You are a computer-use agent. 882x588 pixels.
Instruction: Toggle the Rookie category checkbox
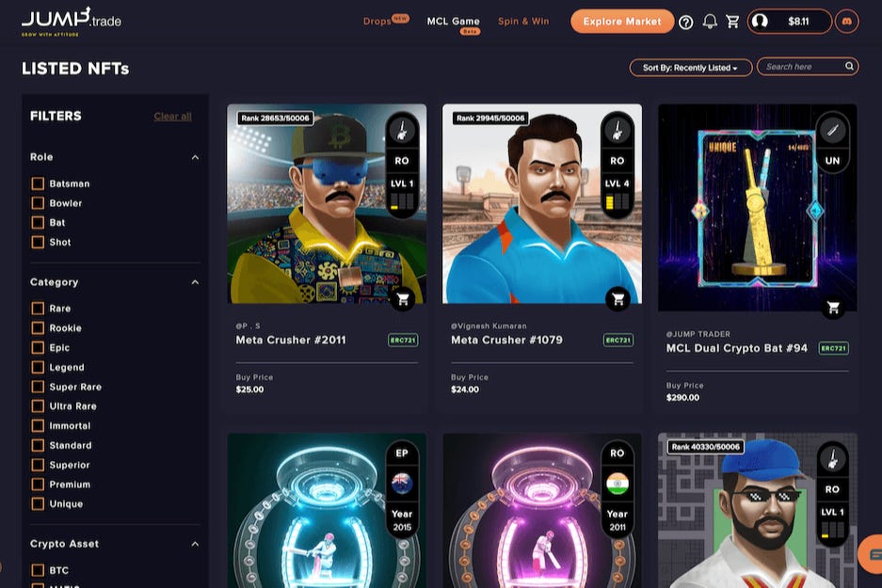tap(38, 327)
